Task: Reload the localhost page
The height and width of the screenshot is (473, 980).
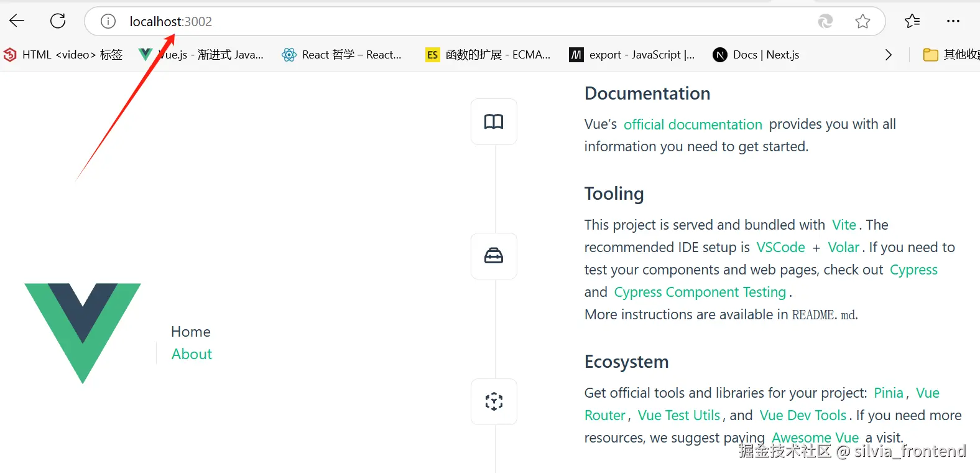Action: [x=58, y=21]
